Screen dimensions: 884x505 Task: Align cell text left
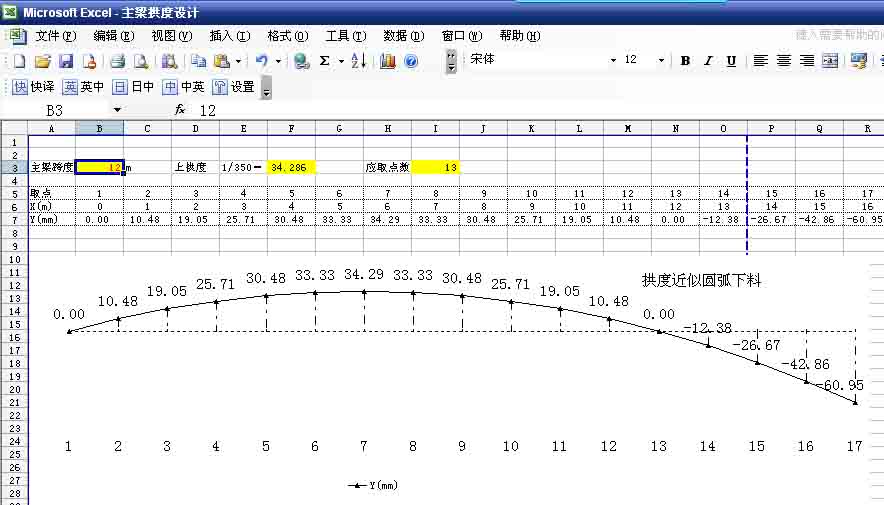coord(761,61)
